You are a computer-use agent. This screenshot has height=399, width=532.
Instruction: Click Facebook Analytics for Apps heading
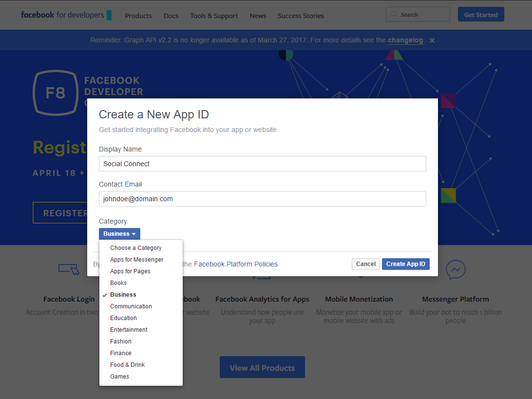click(262, 299)
